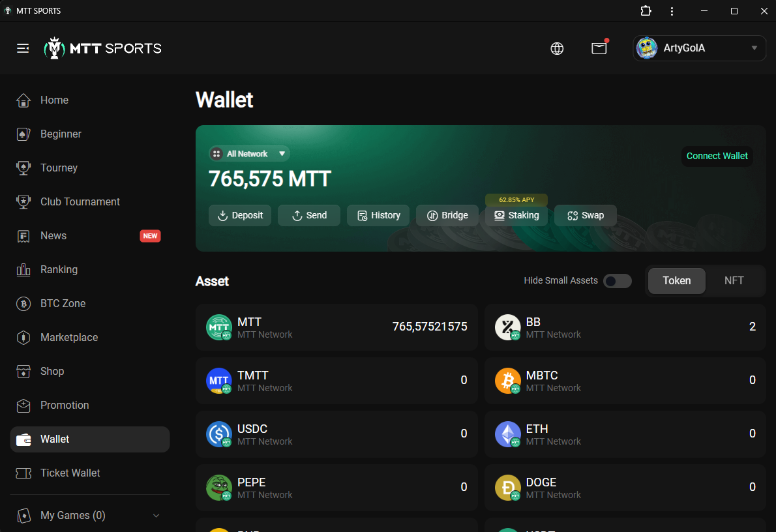Image resolution: width=776 pixels, height=532 pixels.
Task: Click the My Games cards icon
Action: point(23,515)
